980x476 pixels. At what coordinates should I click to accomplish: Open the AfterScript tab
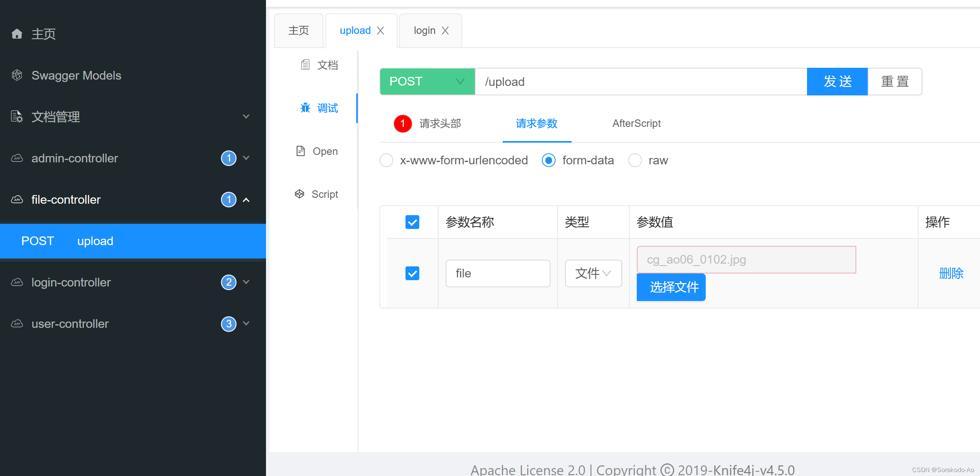636,123
